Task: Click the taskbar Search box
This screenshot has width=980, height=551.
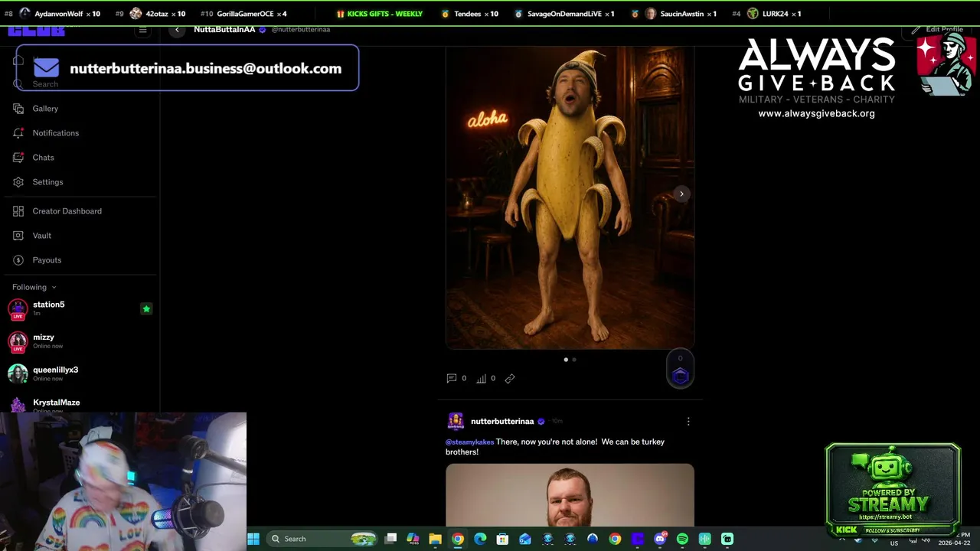Action: (x=322, y=539)
